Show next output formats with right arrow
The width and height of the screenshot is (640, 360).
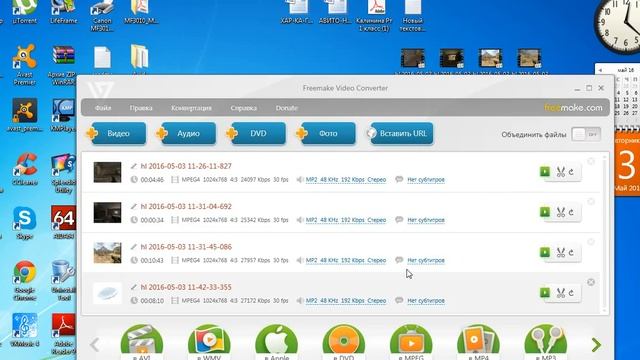click(596, 345)
